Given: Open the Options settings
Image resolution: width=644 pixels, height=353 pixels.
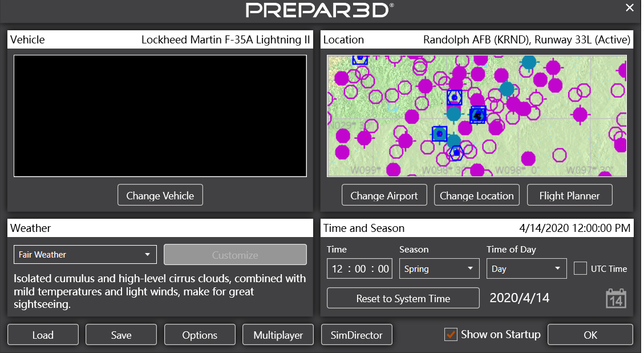Looking at the screenshot, I should tap(200, 335).
